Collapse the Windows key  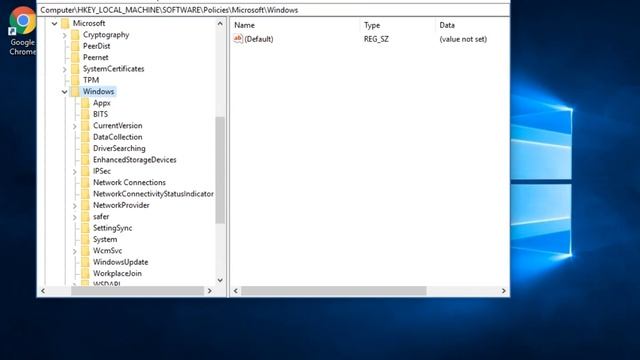(x=64, y=92)
